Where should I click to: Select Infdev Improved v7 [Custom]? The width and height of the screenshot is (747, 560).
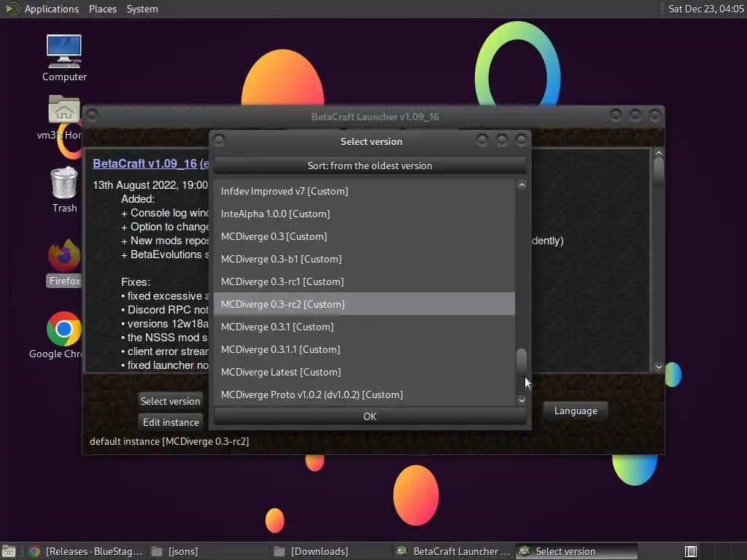tap(364, 191)
